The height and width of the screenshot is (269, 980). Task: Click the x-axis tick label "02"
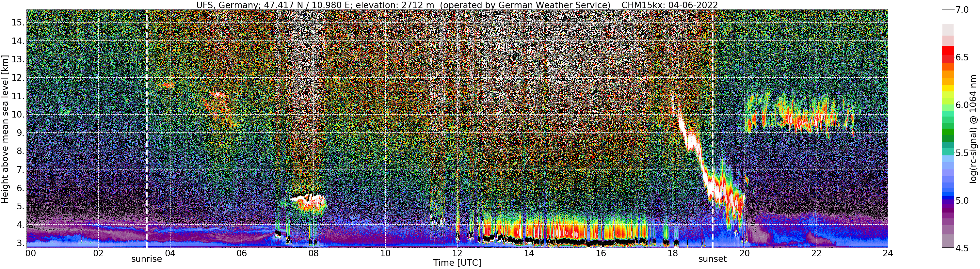(99, 253)
